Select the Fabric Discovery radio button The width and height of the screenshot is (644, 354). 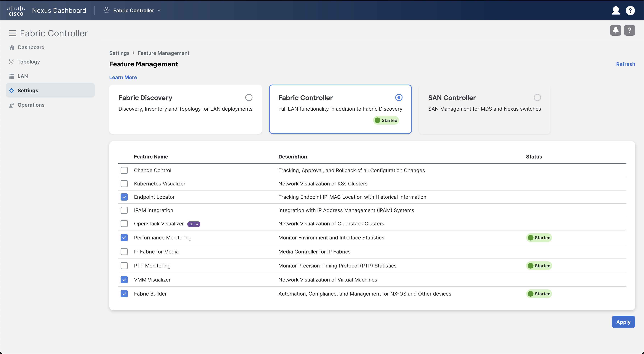click(249, 98)
